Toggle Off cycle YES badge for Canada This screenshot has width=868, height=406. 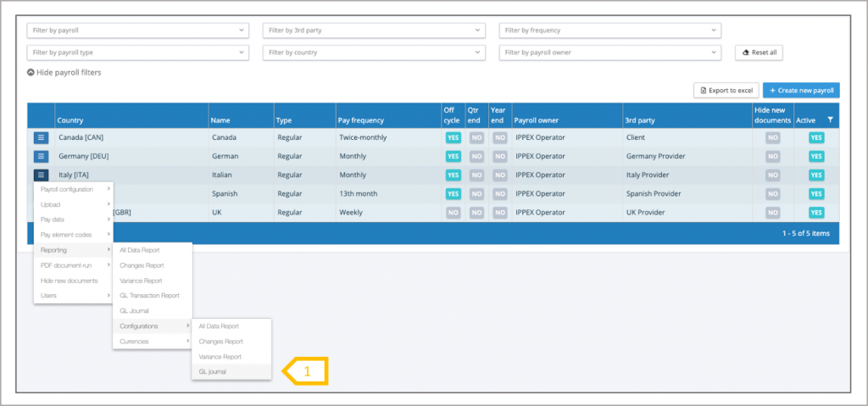[453, 136]
